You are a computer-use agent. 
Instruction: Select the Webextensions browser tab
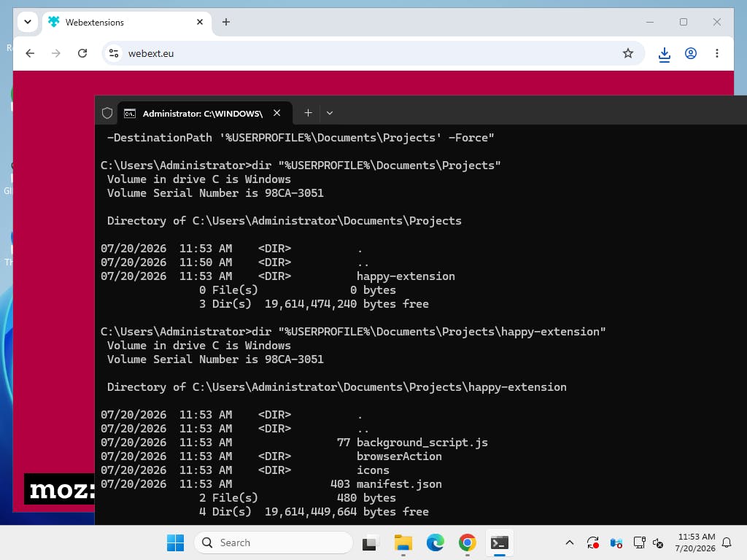click(127, 23)
